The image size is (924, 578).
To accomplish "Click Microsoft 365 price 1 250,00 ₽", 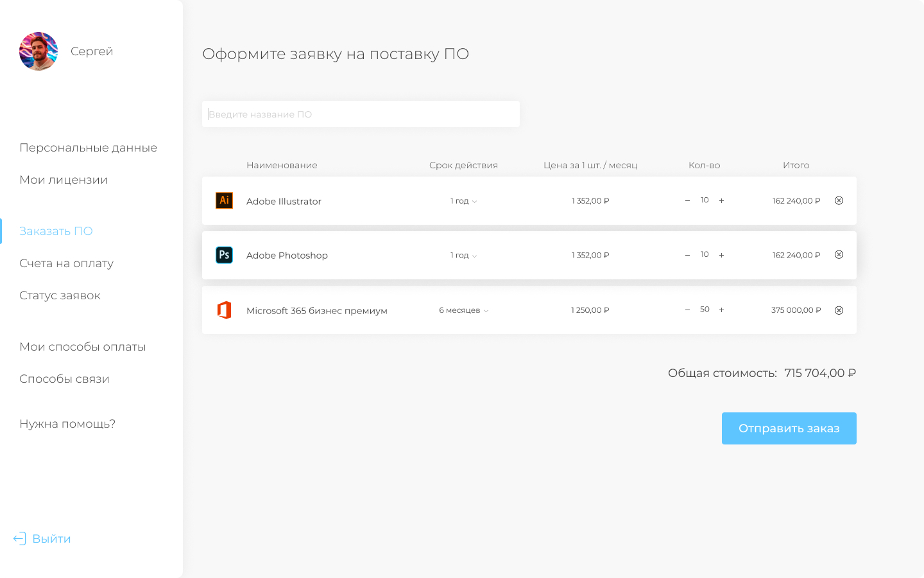I will 590,310.
